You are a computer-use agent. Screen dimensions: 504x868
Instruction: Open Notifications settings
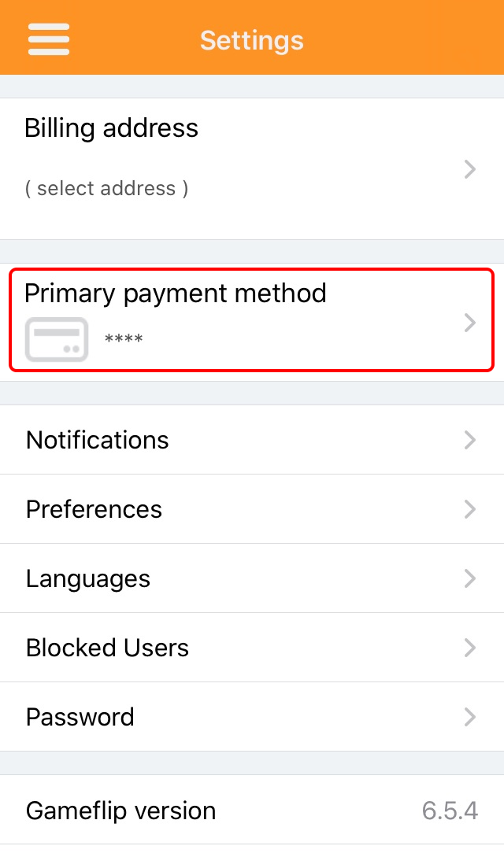tap(98, 440)
